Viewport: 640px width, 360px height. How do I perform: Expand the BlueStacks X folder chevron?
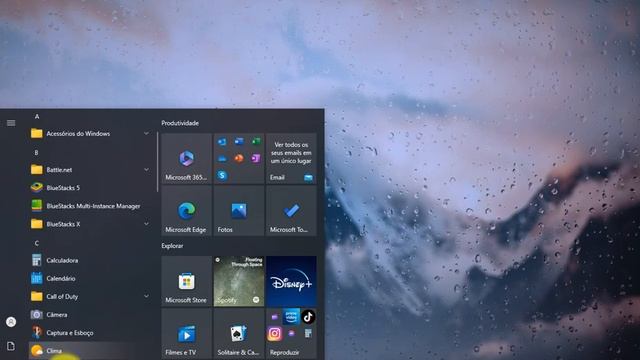pos(146,224)
